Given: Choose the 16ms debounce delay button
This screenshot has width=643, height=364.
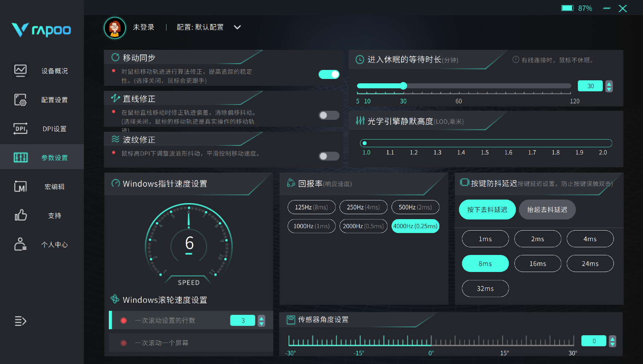Looking at the screenshot, I should pyautogui.click(x=538, y=264).
